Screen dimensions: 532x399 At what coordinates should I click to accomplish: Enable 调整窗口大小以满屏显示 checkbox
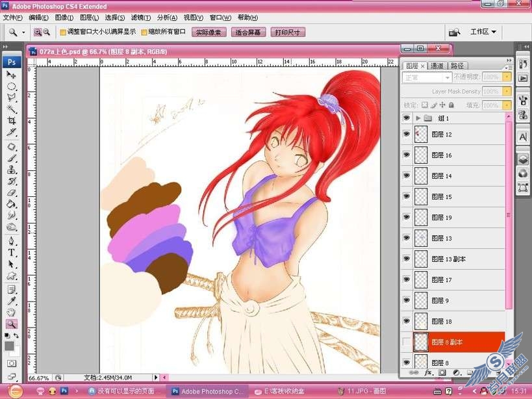point(63,32)
